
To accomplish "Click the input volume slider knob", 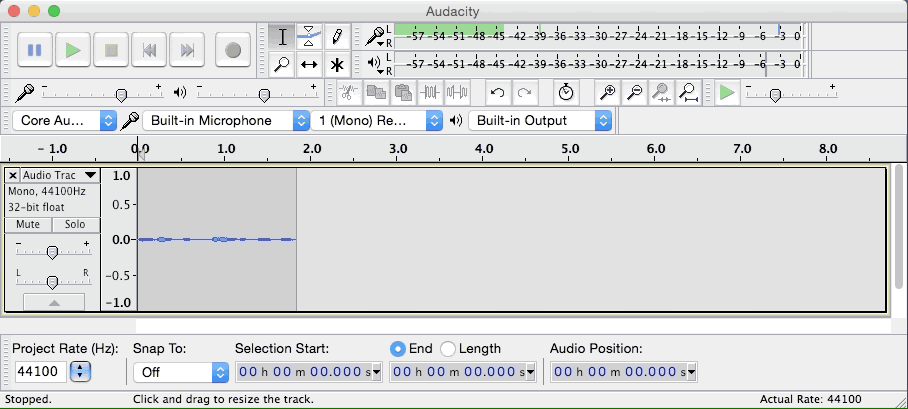I will coord(121,95).
